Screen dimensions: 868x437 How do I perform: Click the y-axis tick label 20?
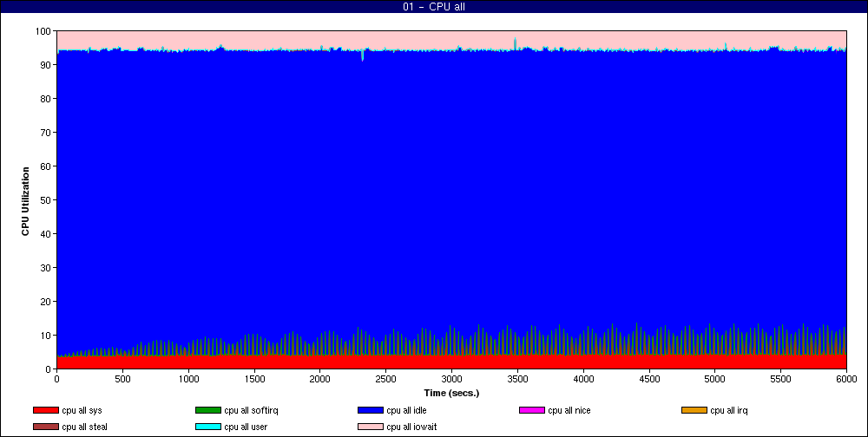click(x=46, y=302)
